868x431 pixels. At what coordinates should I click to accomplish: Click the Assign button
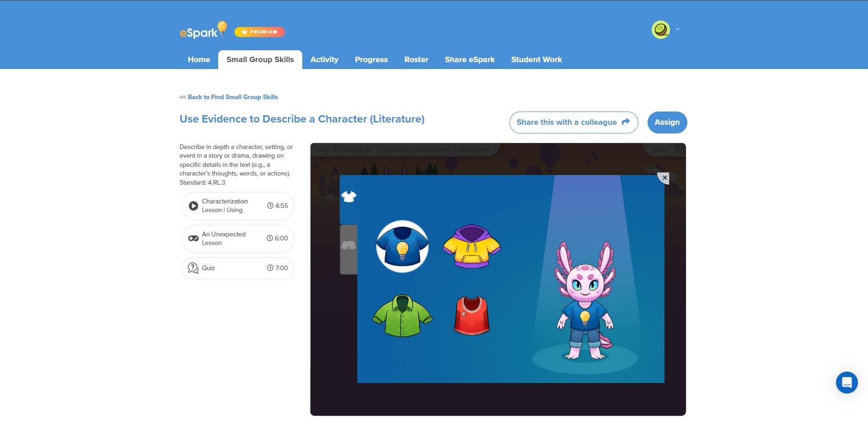(667, 122)
